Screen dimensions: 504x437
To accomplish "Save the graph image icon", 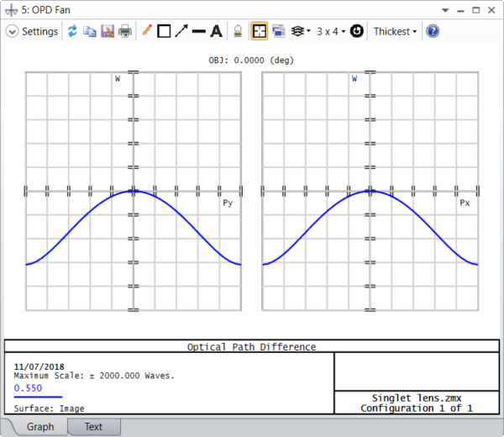I will click(108, 31).
